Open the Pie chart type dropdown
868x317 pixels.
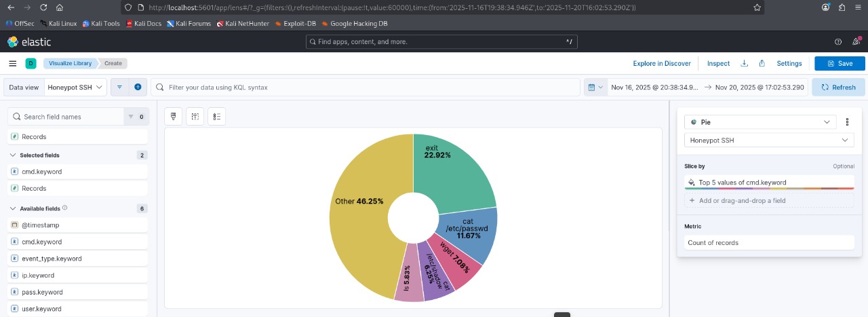tap(760, 122)
